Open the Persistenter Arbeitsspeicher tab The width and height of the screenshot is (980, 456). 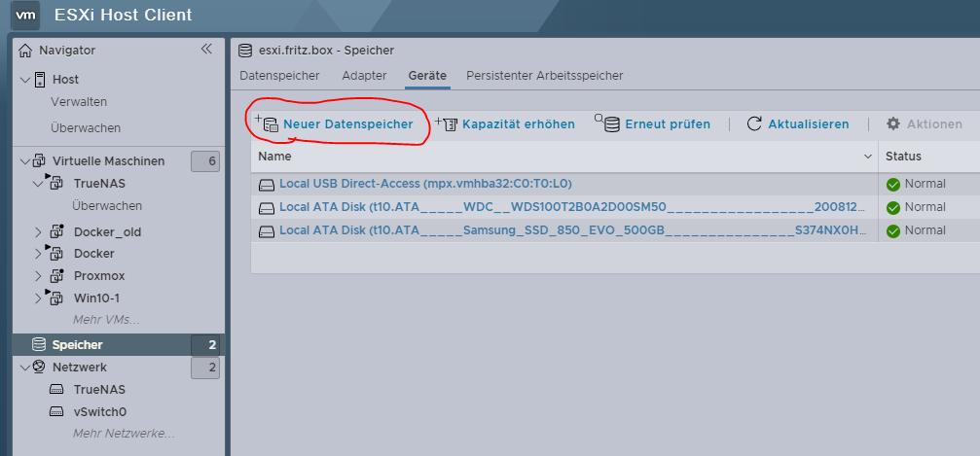544,76
